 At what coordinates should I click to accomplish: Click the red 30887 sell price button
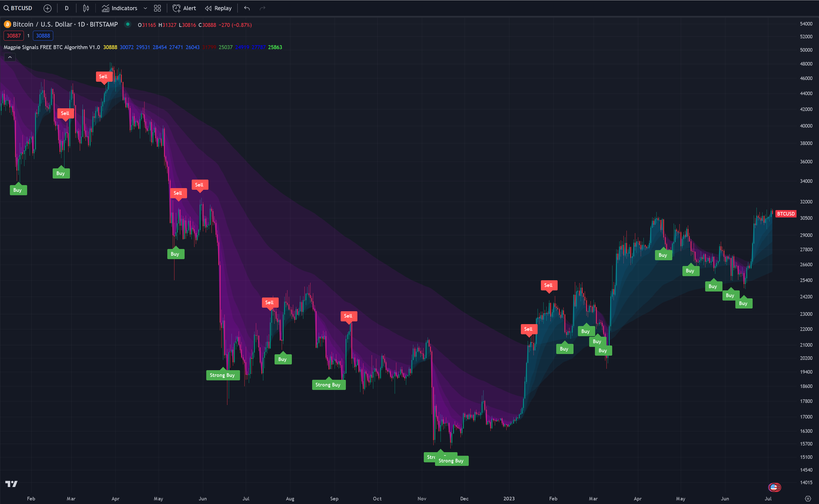pyautogui.click(x=14, y=36)
